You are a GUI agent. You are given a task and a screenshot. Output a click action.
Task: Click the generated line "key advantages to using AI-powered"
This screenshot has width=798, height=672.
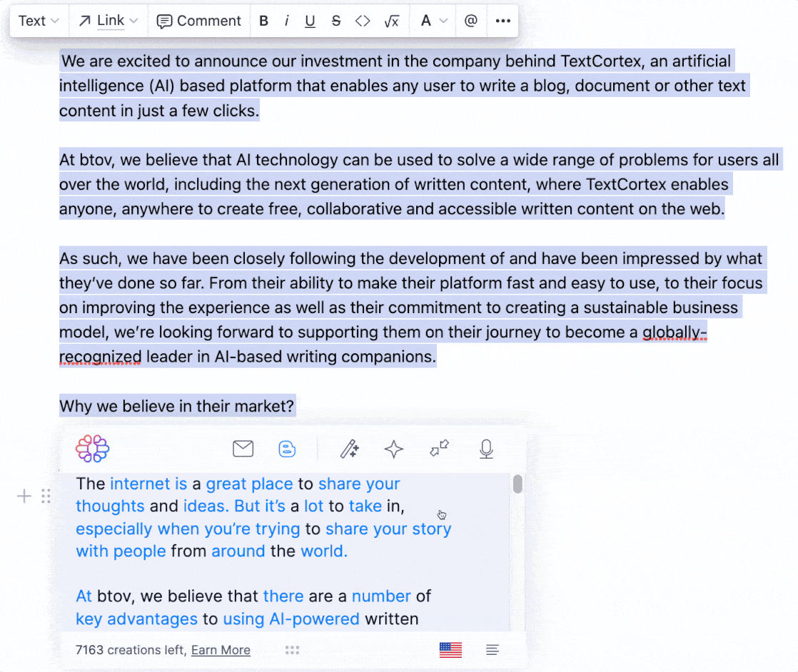(x=217, y=618)
